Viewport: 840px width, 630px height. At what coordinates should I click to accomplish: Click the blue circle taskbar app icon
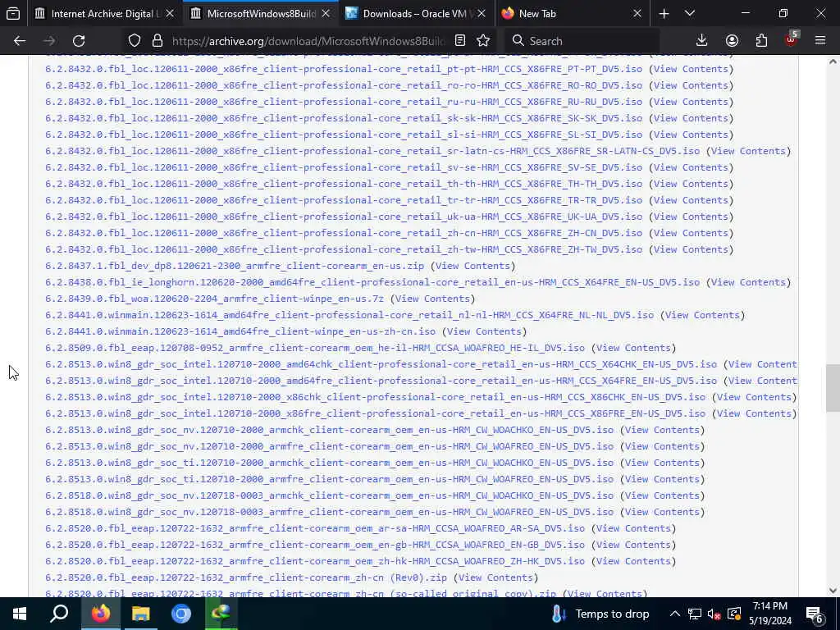181,614
